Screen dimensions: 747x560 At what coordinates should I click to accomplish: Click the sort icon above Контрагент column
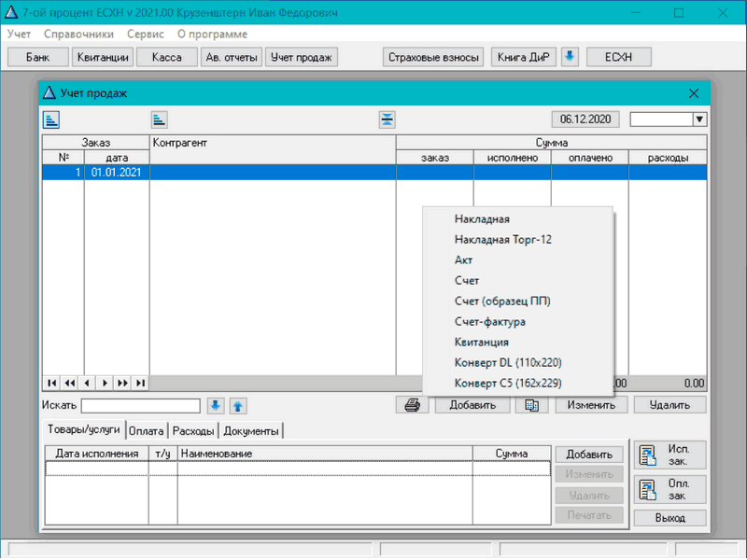coord(160,119)
